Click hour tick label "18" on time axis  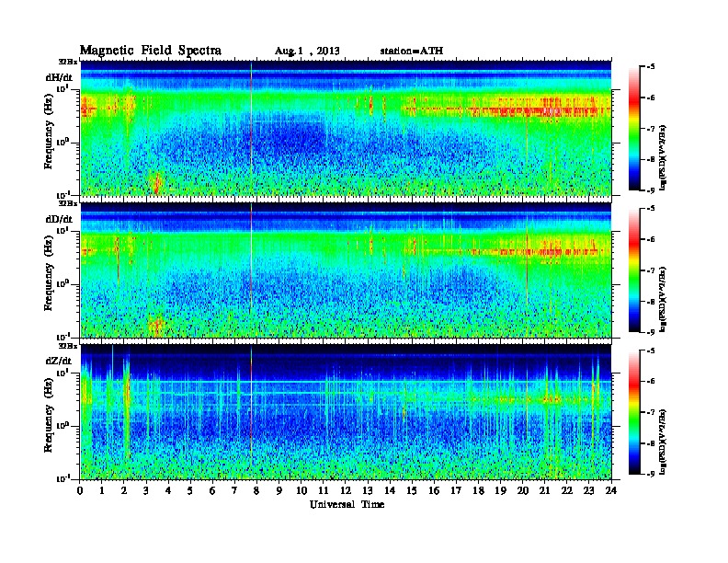click(478, 491)
